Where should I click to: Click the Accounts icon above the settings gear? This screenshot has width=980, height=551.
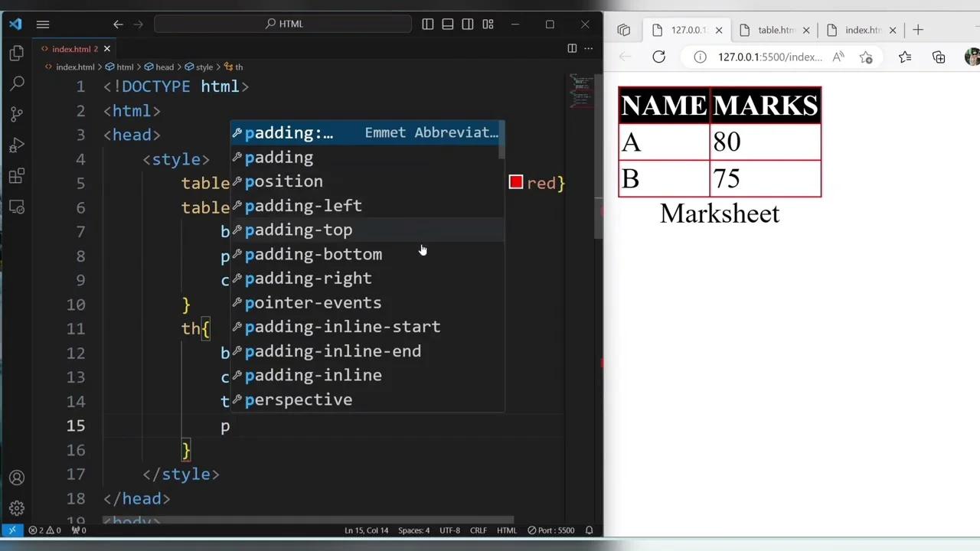coord(17,477)
